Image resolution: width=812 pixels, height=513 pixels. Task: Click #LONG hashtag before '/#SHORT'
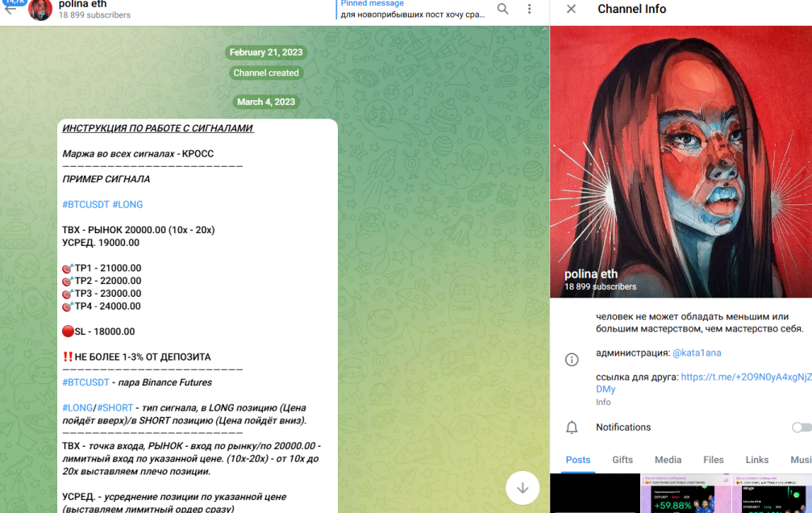77,408
